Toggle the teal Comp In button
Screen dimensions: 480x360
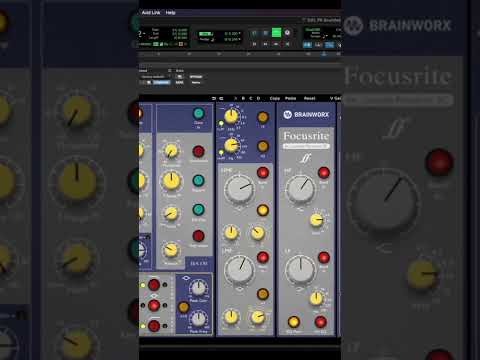click(x=199, y=114)
